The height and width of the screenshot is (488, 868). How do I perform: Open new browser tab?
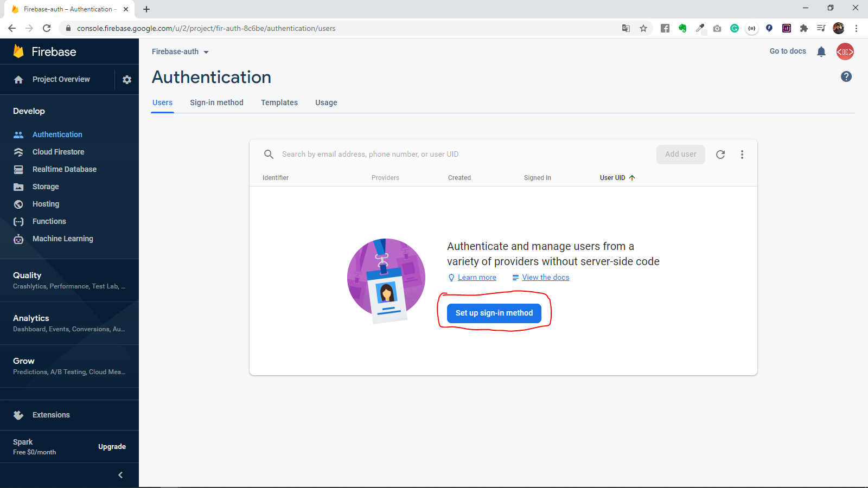tap(146, 9)
